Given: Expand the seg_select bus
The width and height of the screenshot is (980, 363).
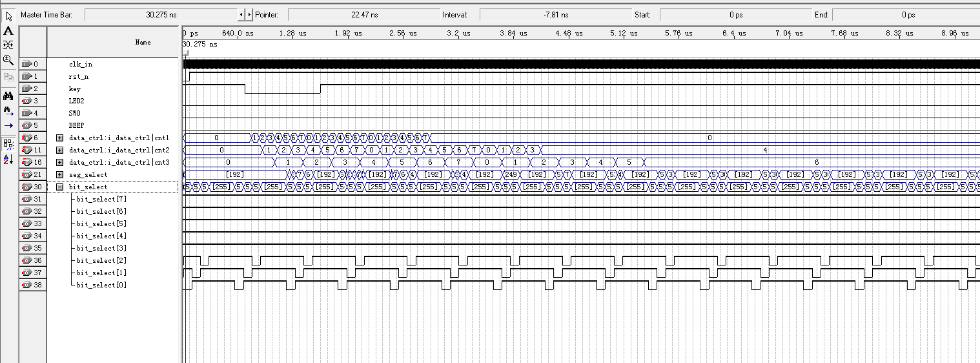Looking at the screenshot, I should tap(60, 174).
